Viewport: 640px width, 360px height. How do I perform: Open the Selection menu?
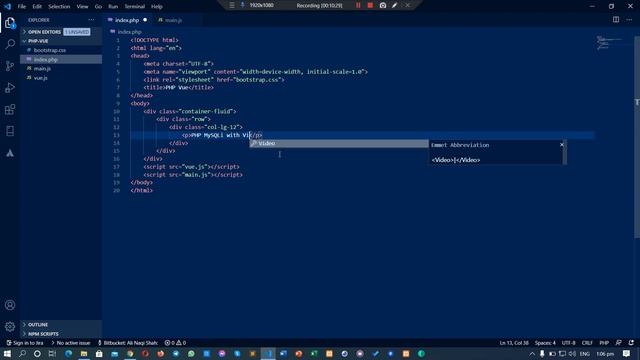click(x=59, y=7)
